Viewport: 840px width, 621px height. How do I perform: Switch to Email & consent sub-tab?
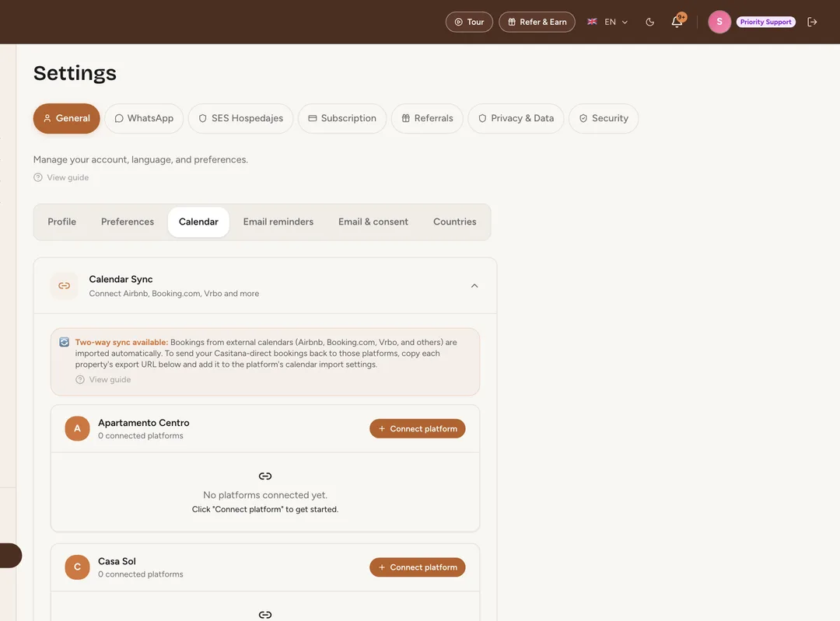(373, 222)
